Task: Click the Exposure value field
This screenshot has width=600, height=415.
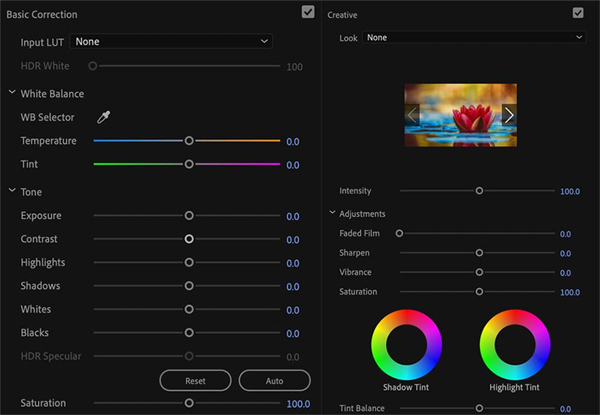Action: point(293,216)
